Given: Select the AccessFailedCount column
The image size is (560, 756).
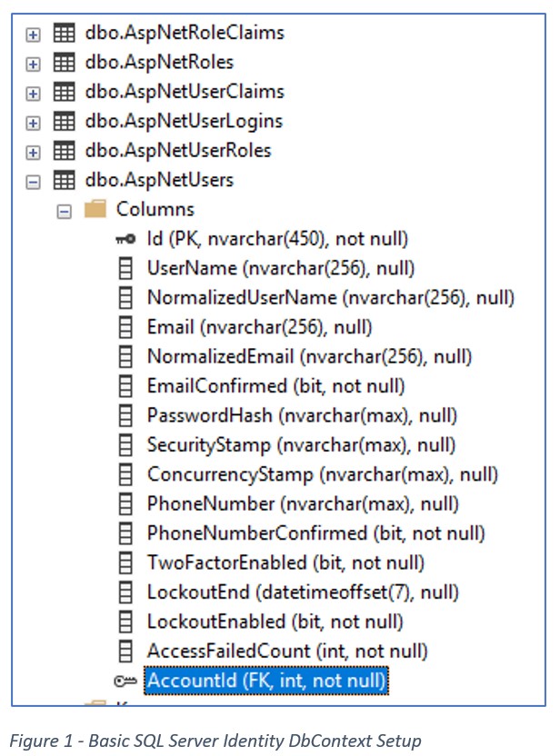Looking at the screenshot, I should (x=287, y=651).
